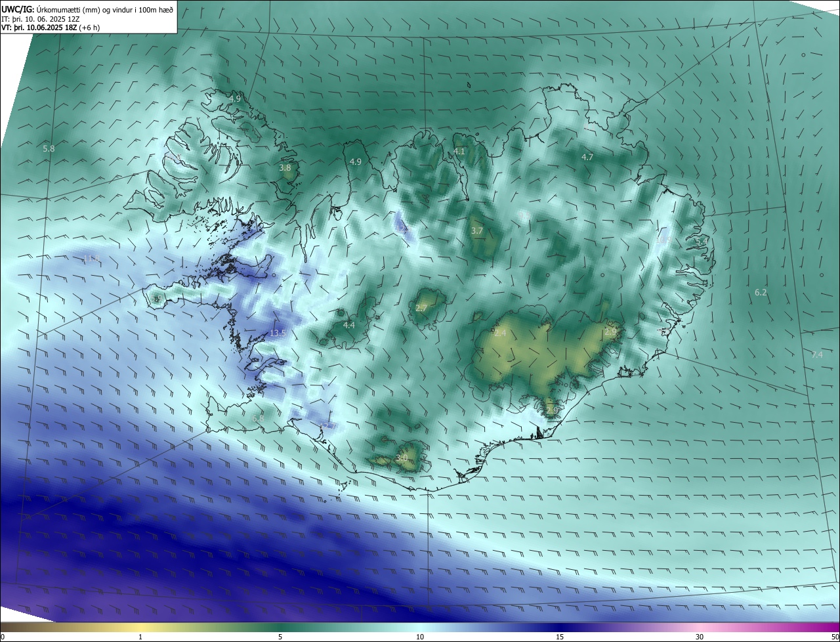Click the 5.9 value label on the peninsula

tap(157, 299)
